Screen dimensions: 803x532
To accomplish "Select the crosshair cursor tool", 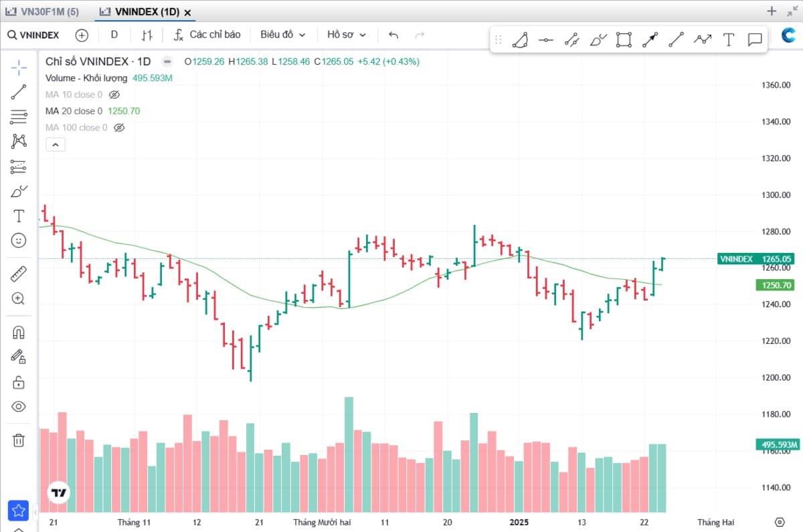I will pos(19,67).
